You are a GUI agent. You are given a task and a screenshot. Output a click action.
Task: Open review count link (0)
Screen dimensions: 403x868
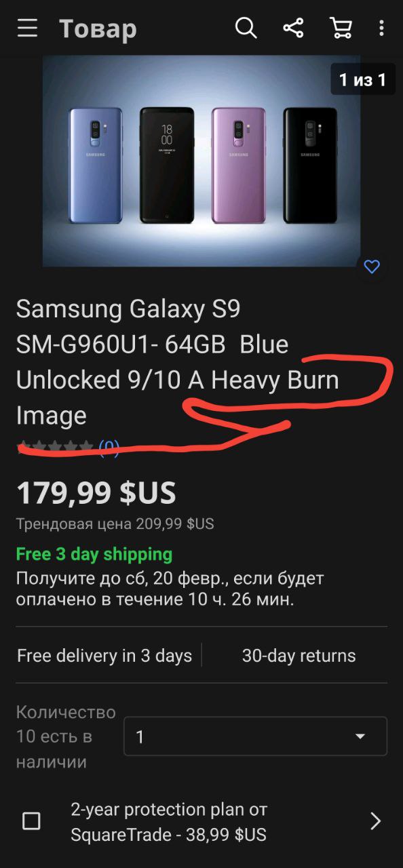point(109,448)
